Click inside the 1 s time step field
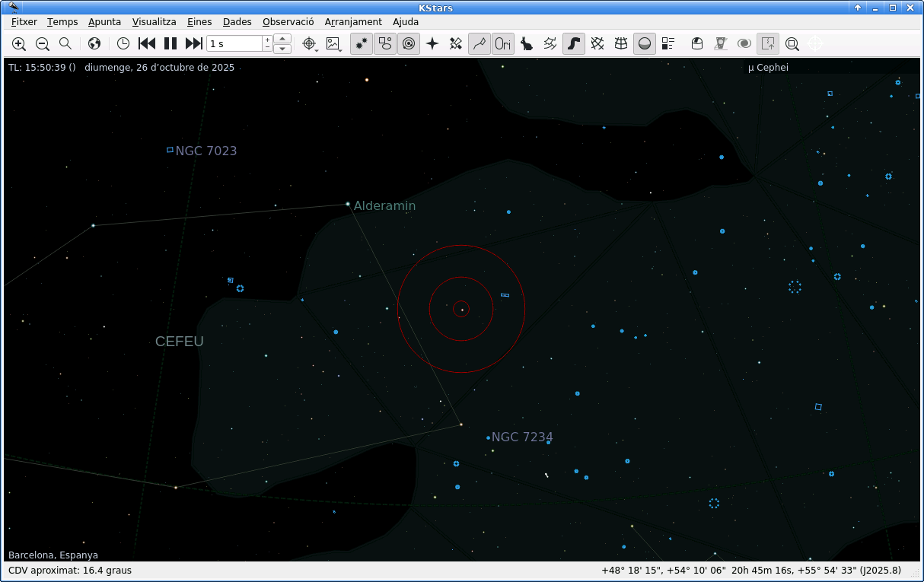 (x=236, y=43)
